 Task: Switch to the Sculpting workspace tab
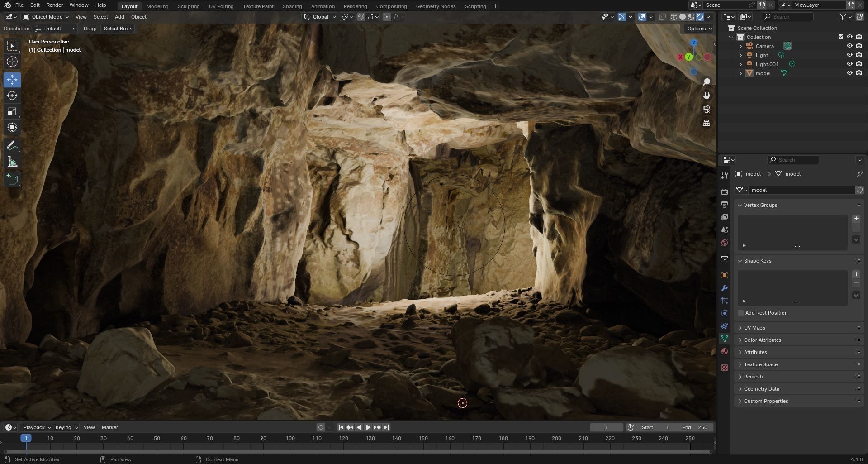189,6
